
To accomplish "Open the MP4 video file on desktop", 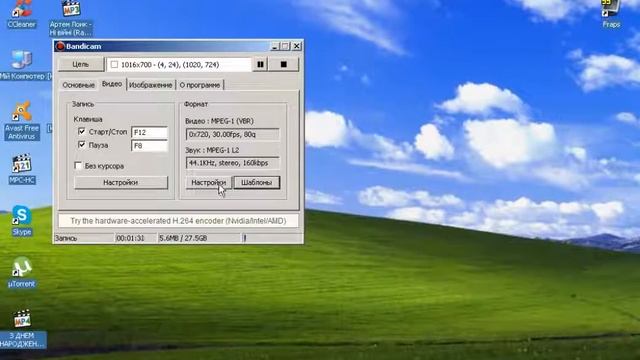I will coord(22,329).
